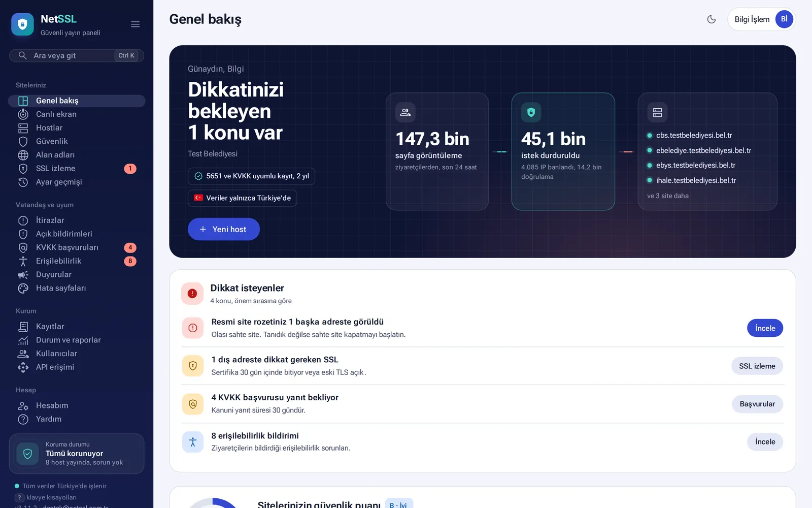
Task: Click the İtirazlar alert icon
Action: point(23,220)
